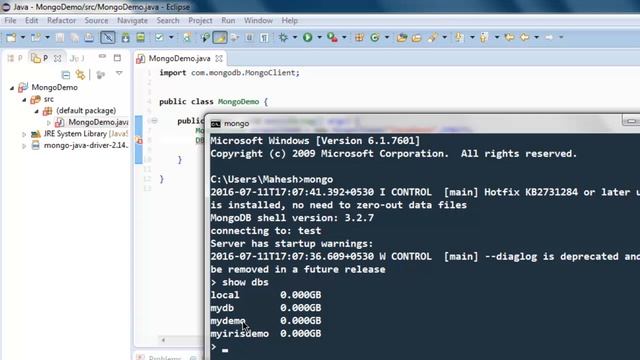The width and height of the screenshot is (640, 360).
Task: Toggle Show Whitespace Characters pilcrow button
Action: [x=264, y=38]
